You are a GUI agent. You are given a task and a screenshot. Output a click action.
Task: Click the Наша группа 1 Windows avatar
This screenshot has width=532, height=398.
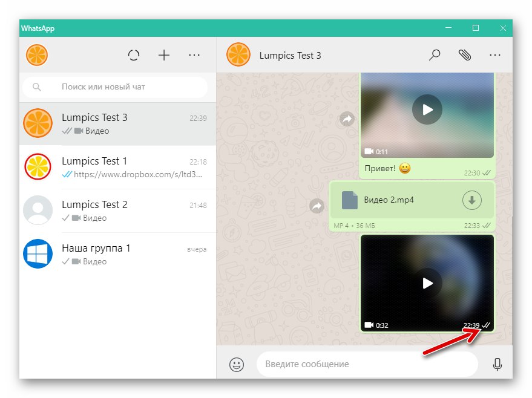(x=38, y=253)
